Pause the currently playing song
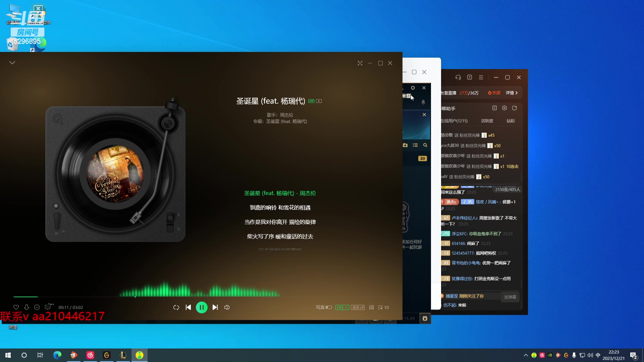 [x=202, y=307]
